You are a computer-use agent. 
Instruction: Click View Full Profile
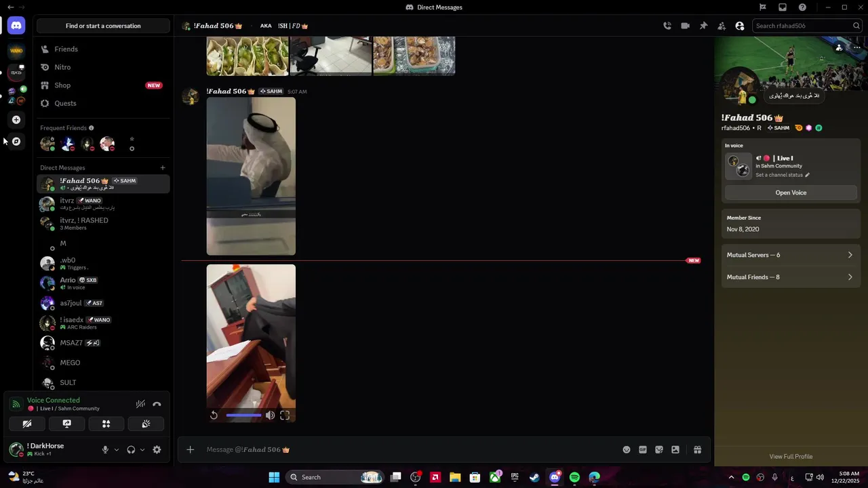791,457
